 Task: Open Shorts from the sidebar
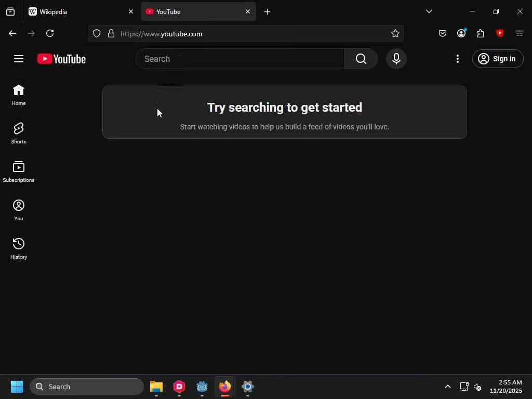pyautogui.click(x=19, y=134)
